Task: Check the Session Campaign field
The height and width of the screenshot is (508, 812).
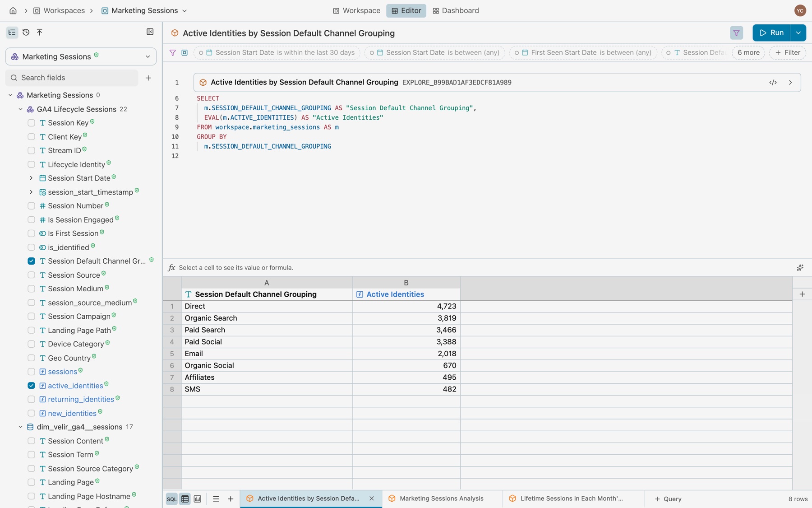Action: (31, 317)
